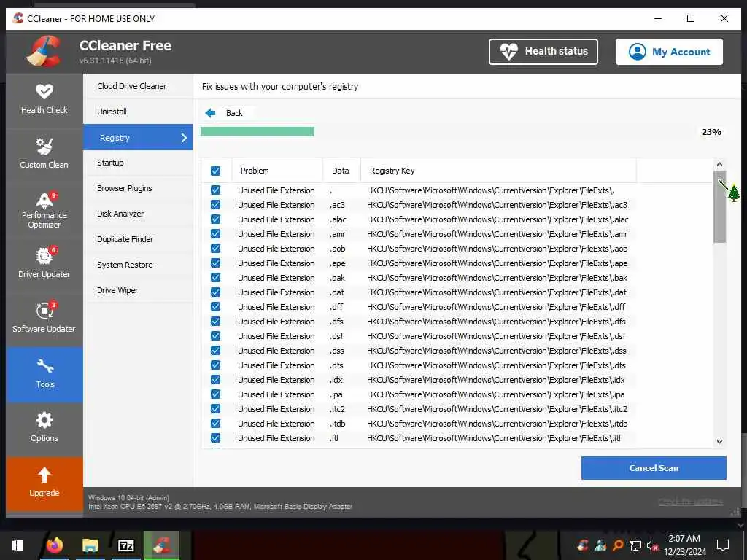Open the notification center icon
Image resolution: width=747 pixels, height=560 pixels.
723,545
